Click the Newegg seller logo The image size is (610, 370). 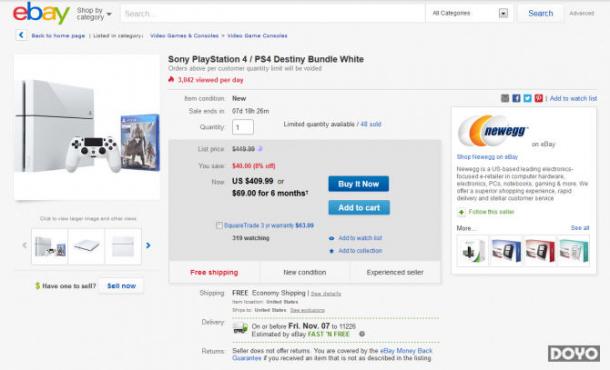(x=493, y=131)
